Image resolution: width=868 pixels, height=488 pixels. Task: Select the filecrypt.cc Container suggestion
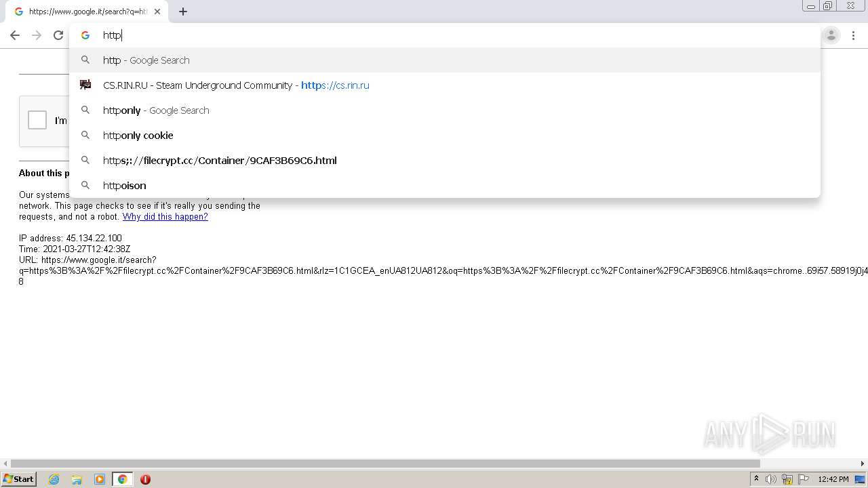(x=445, y=161)
